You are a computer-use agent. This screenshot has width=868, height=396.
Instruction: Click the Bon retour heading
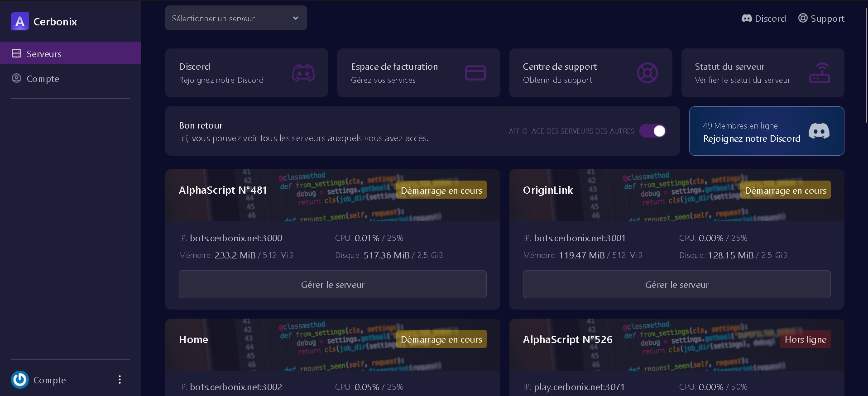pyautogui.click(x=201, y=125)
